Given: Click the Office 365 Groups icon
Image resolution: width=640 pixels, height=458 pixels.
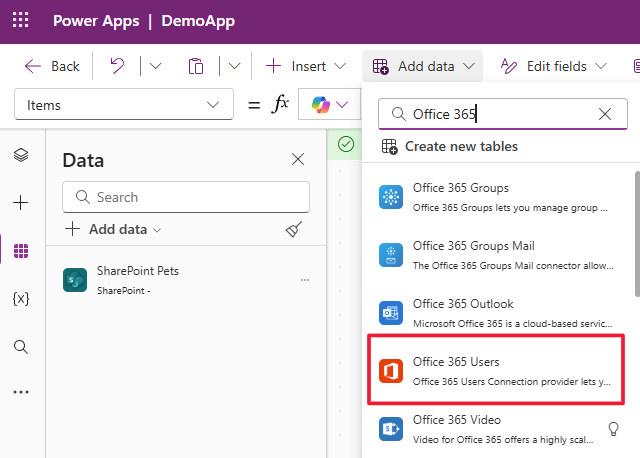Looking at the screenshot, I should coord(391,197).
